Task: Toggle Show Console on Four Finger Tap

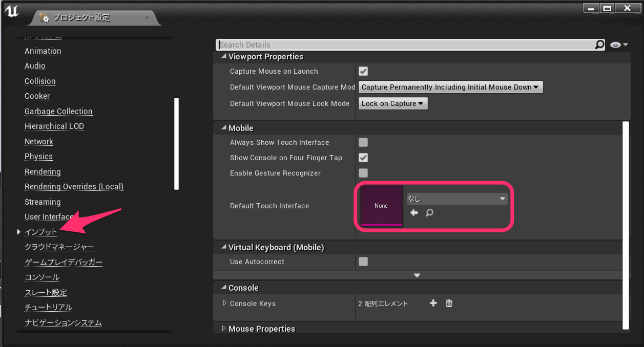Action: pyautogui.click(x=363, y=158)
